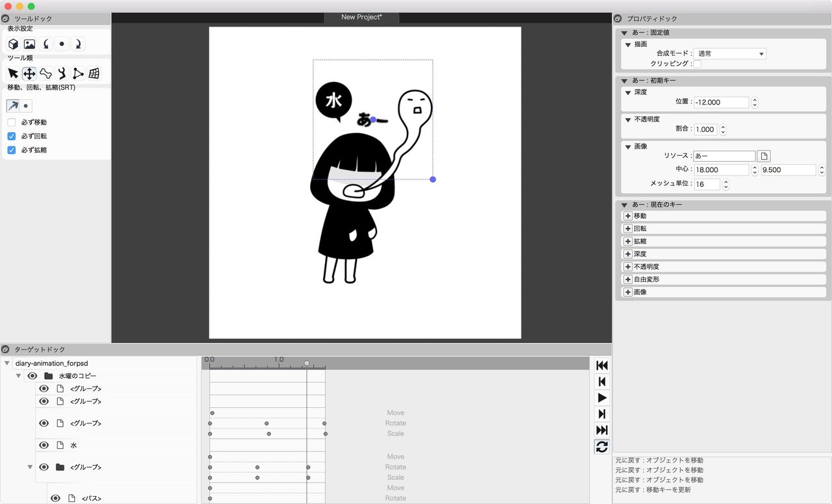
Task: Open the 合成モード 通常 dropdown
Action: [x=730, y=54]
